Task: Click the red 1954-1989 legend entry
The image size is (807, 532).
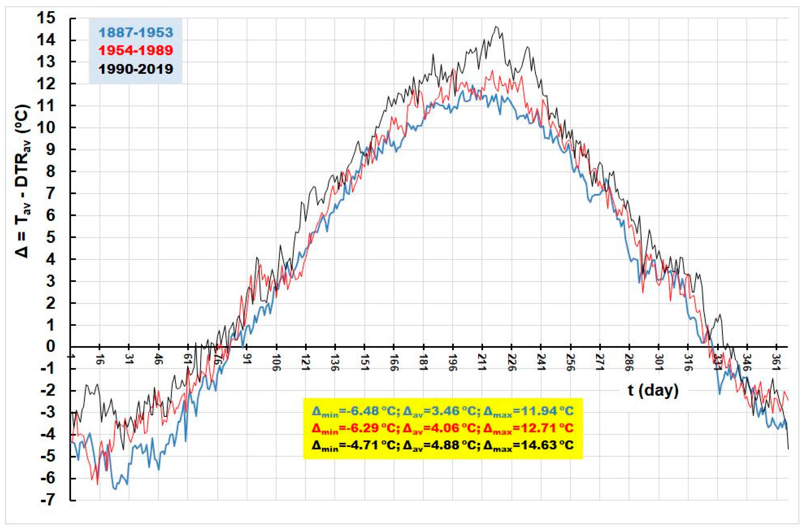Action: click(136, 51)
